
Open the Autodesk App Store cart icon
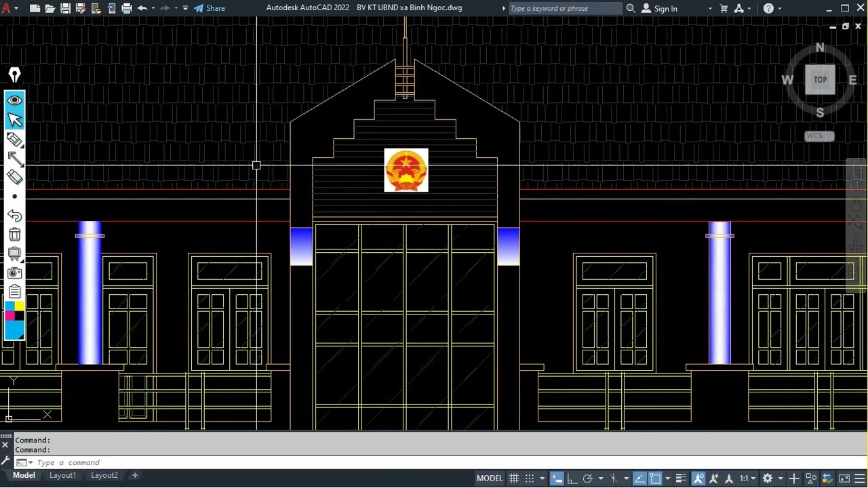pos(724,8)
